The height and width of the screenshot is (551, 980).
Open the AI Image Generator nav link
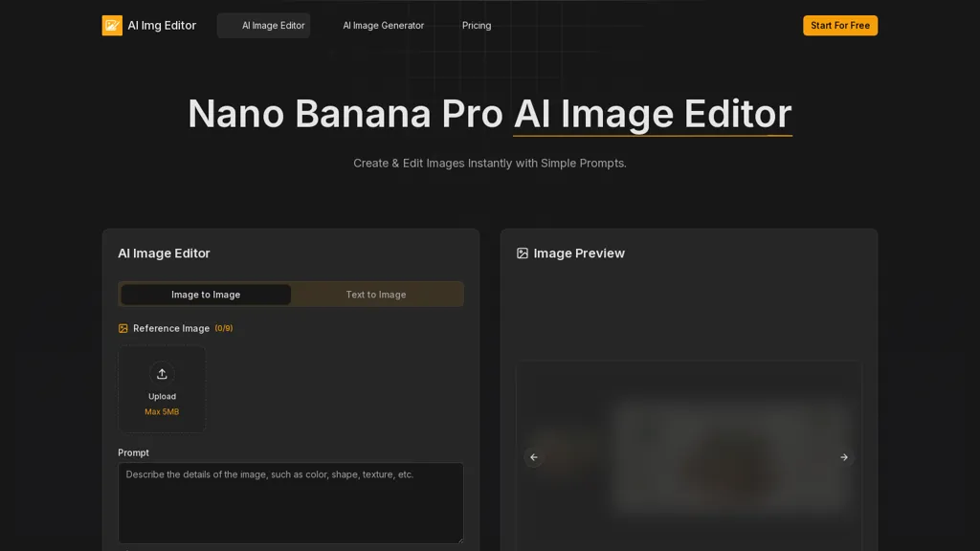pyautogui.click(x=383, y=26)
